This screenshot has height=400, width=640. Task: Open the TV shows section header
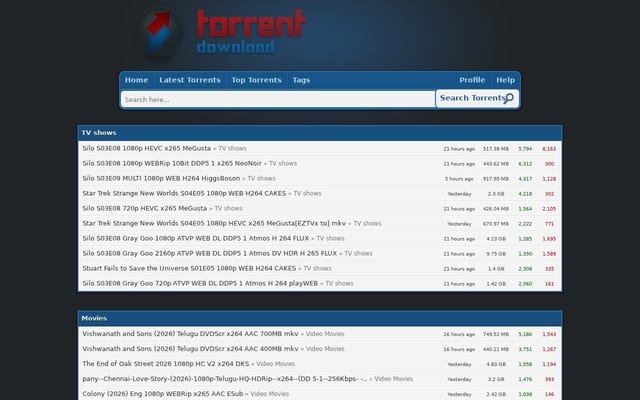(x=99, y=133)
